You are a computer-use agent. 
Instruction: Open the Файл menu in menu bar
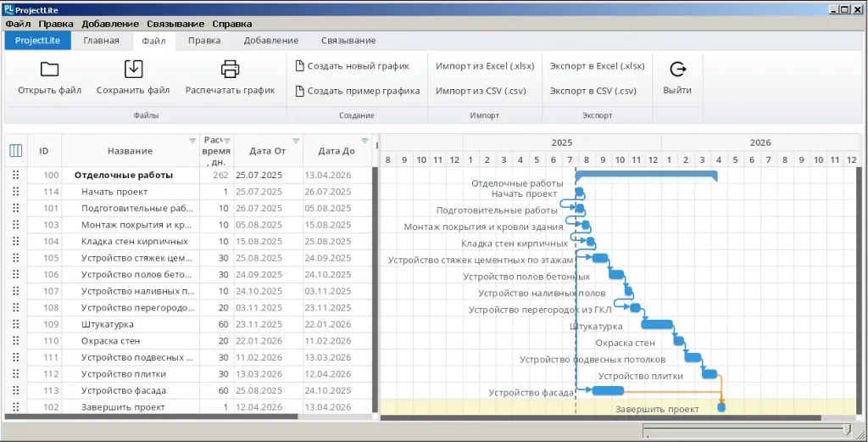coord(19,24)
